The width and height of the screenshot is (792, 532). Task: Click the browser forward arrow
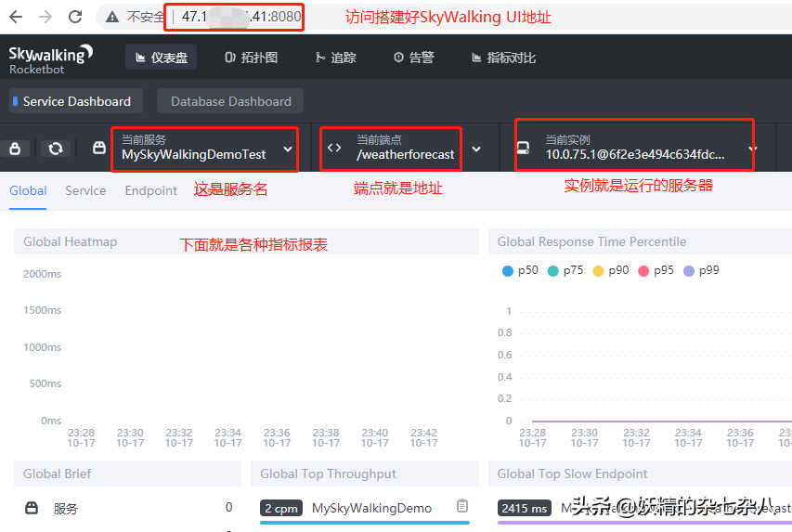(45, 18)
